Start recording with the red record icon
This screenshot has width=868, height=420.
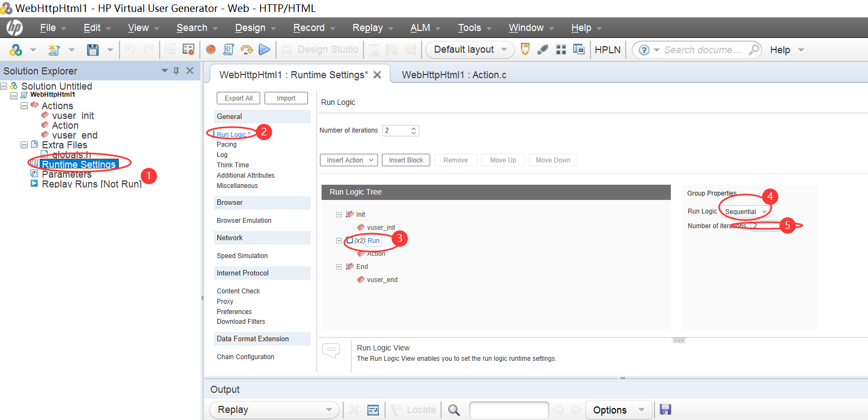(x=211, y=49)
